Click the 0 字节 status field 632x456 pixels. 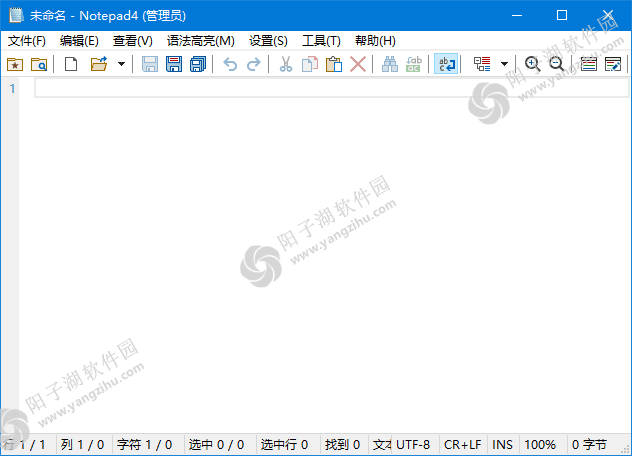(592, 445)
